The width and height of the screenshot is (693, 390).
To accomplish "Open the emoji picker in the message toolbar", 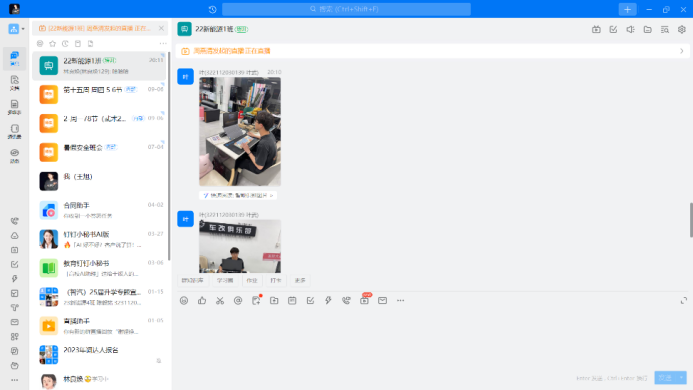I will 184,301.
